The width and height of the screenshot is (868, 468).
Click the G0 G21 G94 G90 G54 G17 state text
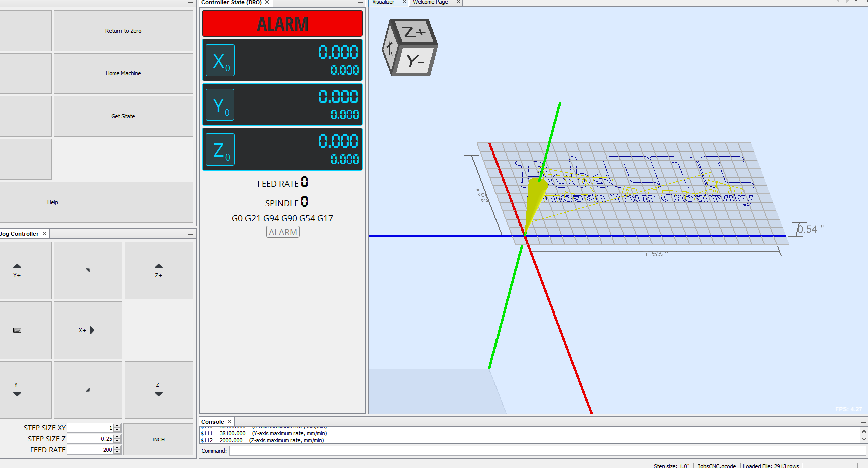click(283, 218)
